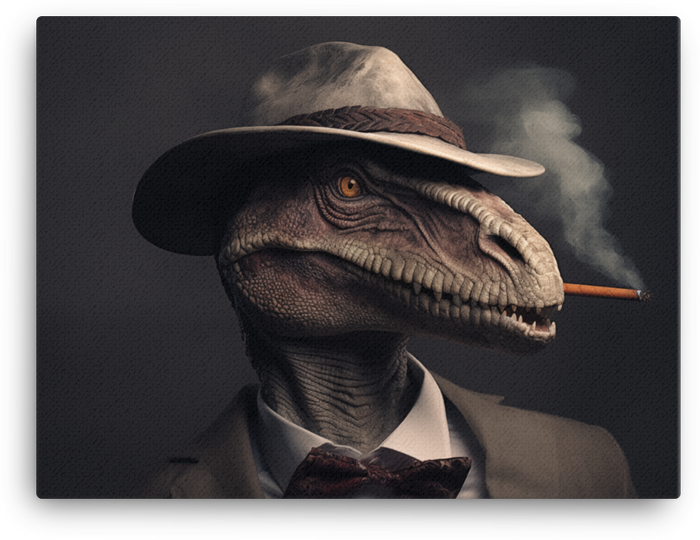This screenshot has width=700, height=540.
Task: Click the dinosaur's orange eye
Action: click(x=349, y=186)
